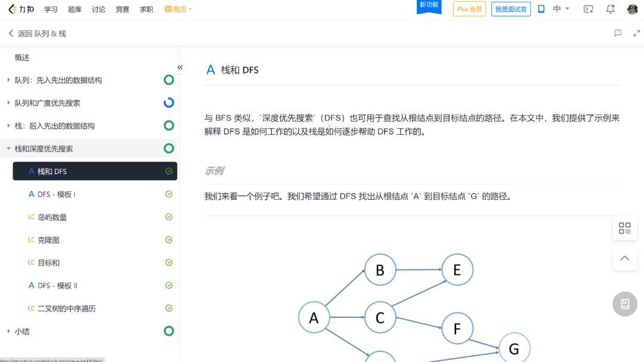
Task: Open the comments feedback icon
Action: 618,33
